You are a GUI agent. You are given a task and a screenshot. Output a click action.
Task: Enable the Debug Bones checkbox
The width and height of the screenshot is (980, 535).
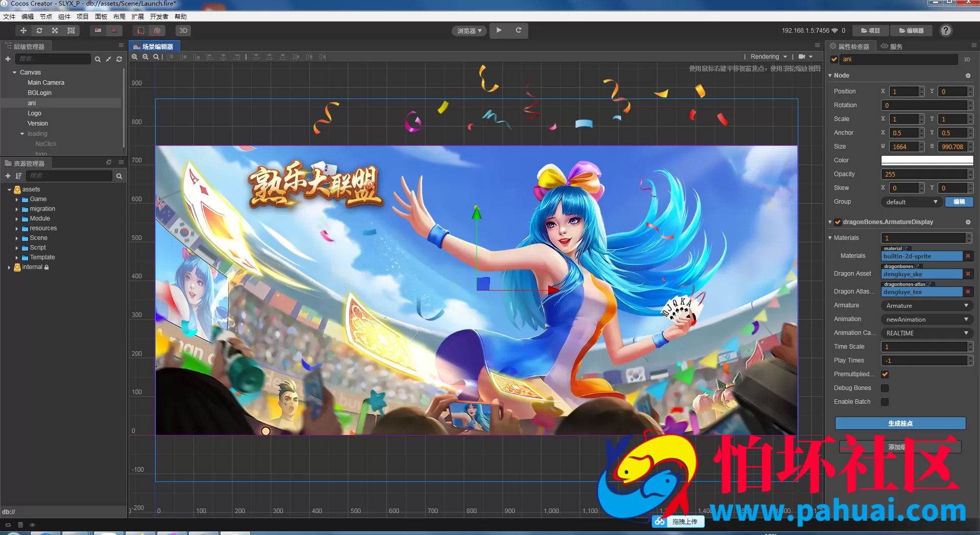pyautogui.click(x=885, y=388)
